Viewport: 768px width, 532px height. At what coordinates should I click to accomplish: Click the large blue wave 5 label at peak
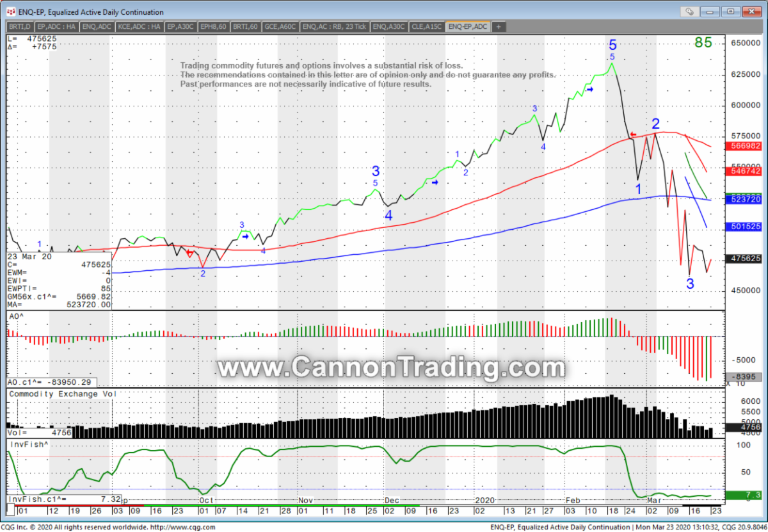[612, 45]
